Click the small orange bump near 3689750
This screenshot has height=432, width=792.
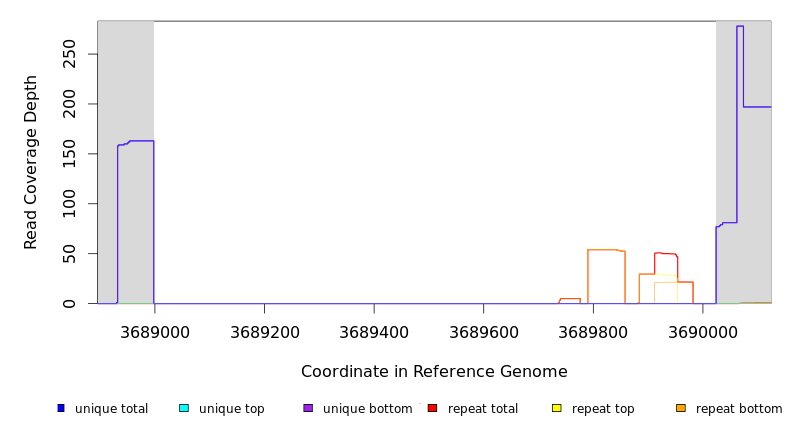(x=570, y=299)
